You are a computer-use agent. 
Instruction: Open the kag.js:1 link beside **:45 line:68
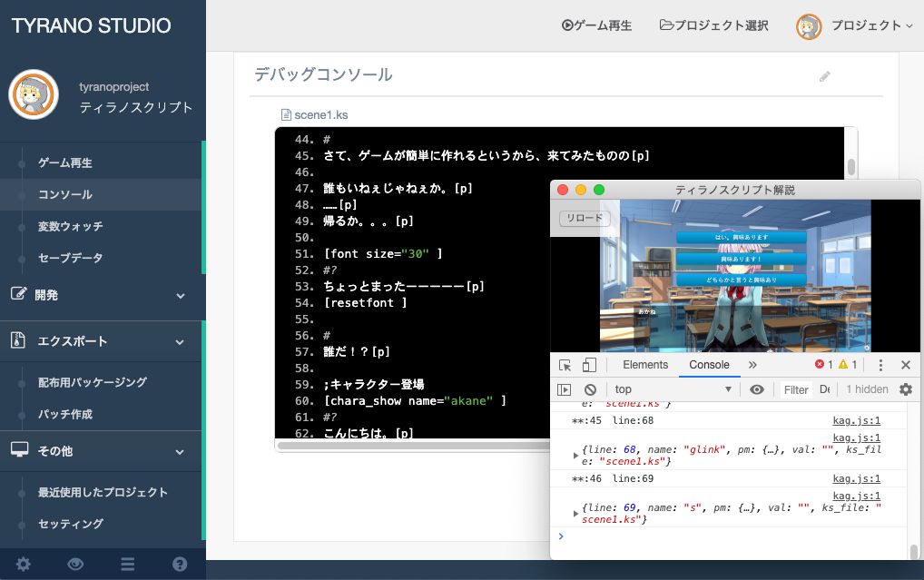click(x=856, y=420)
